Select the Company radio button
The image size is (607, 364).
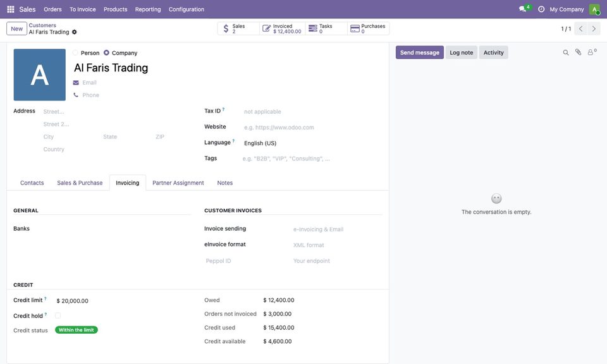(106, 53)
